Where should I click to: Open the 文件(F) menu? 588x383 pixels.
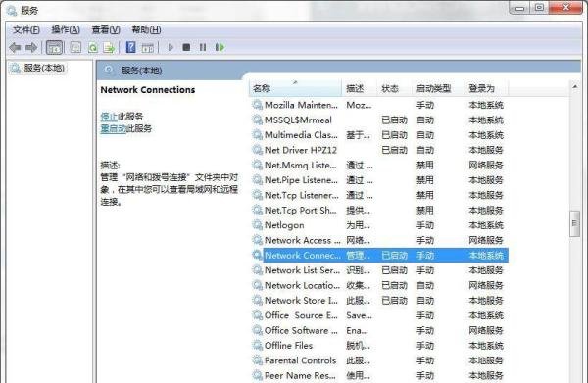26,30
